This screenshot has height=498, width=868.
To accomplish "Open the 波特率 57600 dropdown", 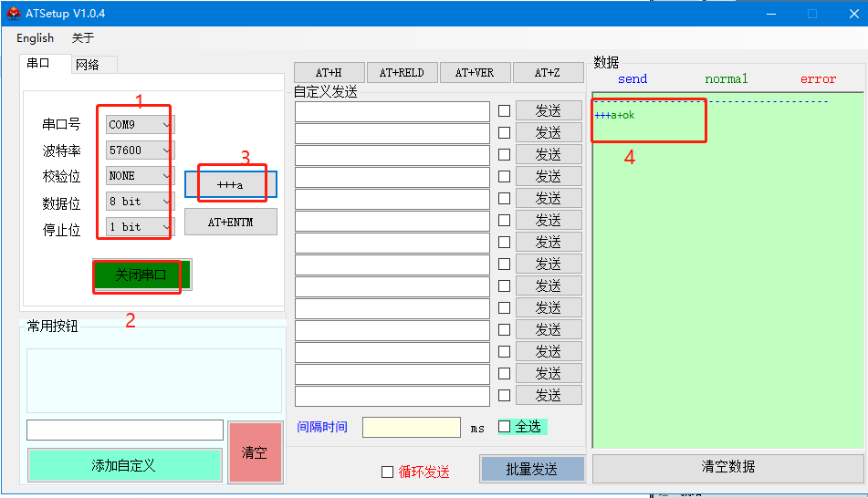I will pos(140,150).
